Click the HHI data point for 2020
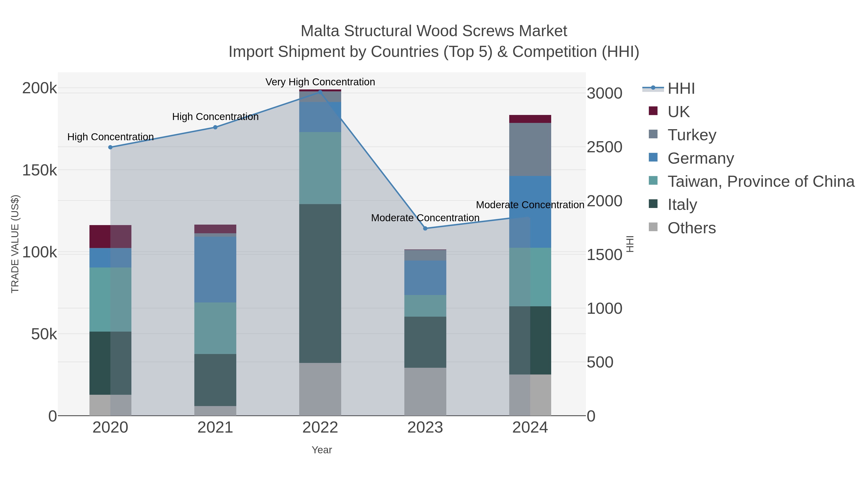Viewport: 868px width, 488px height. pos(110,147)
